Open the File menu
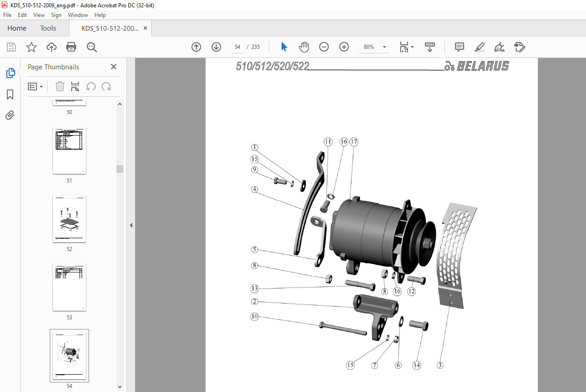The image size is (586, 392). coord(7,15)
